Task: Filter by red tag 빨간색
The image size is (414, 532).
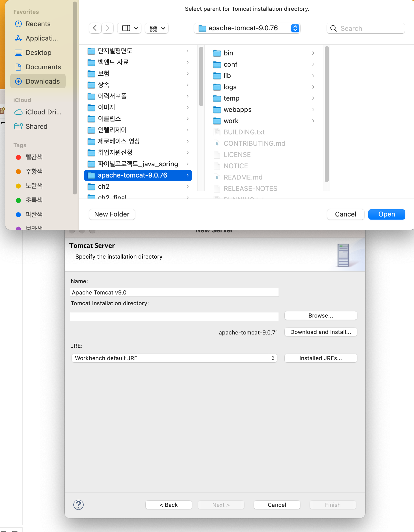Action: (29, 157)
